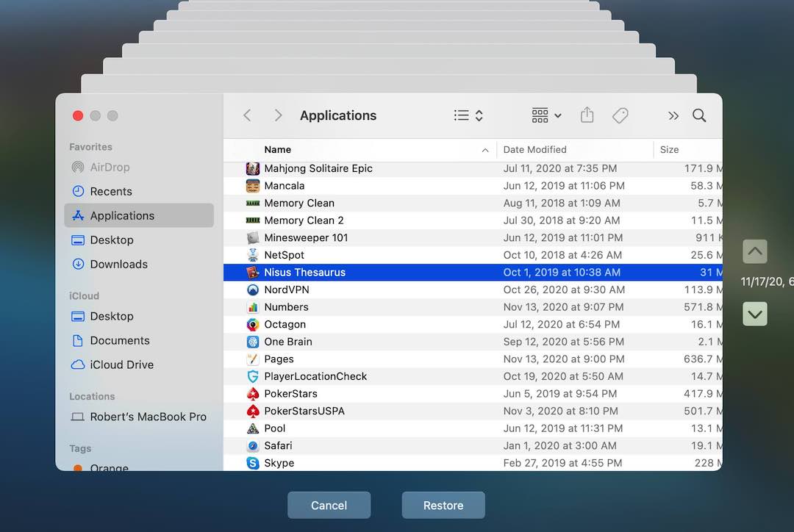Image resolution: width=794 pixels, height=532 pixels.
Task: Click the Share toolbar icon
Action: (x=587, y=115)
